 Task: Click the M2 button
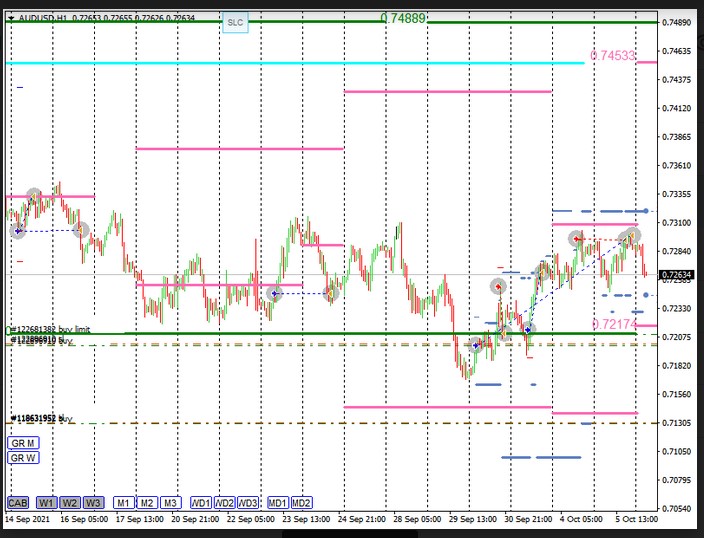point(146,502)
